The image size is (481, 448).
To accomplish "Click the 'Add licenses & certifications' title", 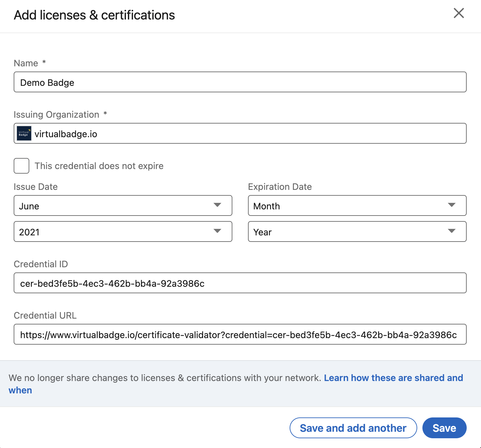I will coord(94,15).
